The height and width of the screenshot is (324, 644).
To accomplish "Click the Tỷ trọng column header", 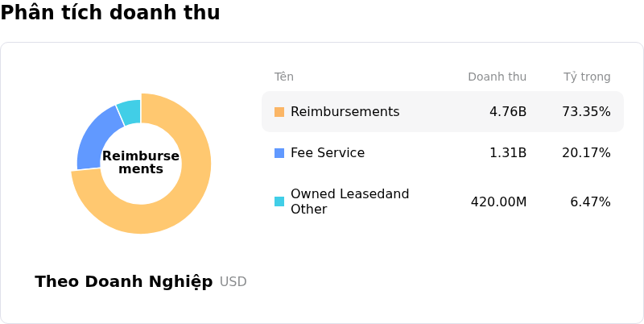I will pyautogui.click(x=586, y=77).
